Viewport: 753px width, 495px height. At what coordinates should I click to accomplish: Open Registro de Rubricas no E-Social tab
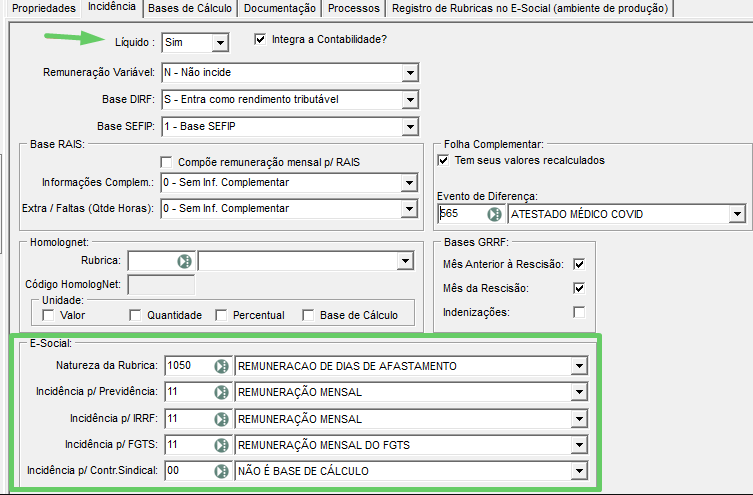tap(530, 9)
